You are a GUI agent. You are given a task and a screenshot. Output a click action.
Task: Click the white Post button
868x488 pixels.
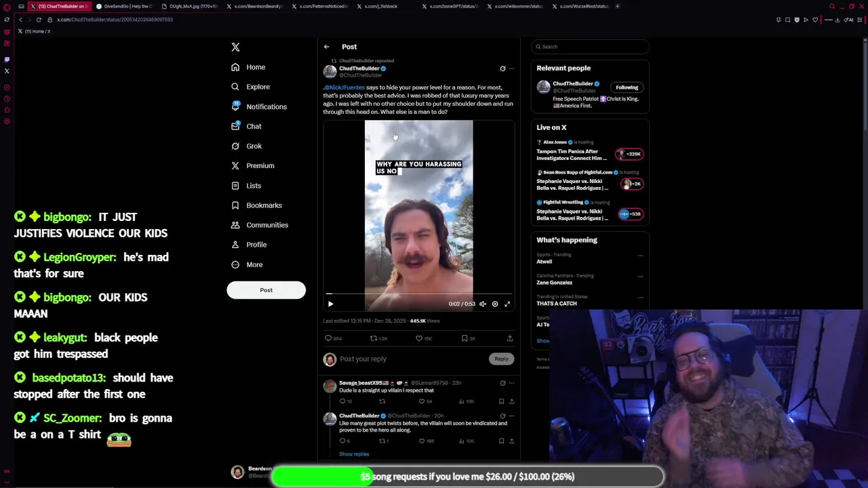pyautogui.click(x=266, y=290)
